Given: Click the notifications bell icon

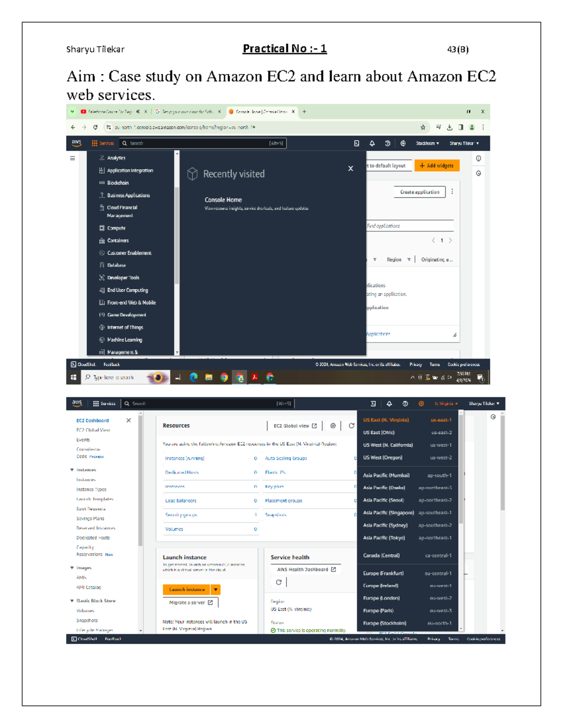Looking at the screenshot, I should [x=371, y=143].
